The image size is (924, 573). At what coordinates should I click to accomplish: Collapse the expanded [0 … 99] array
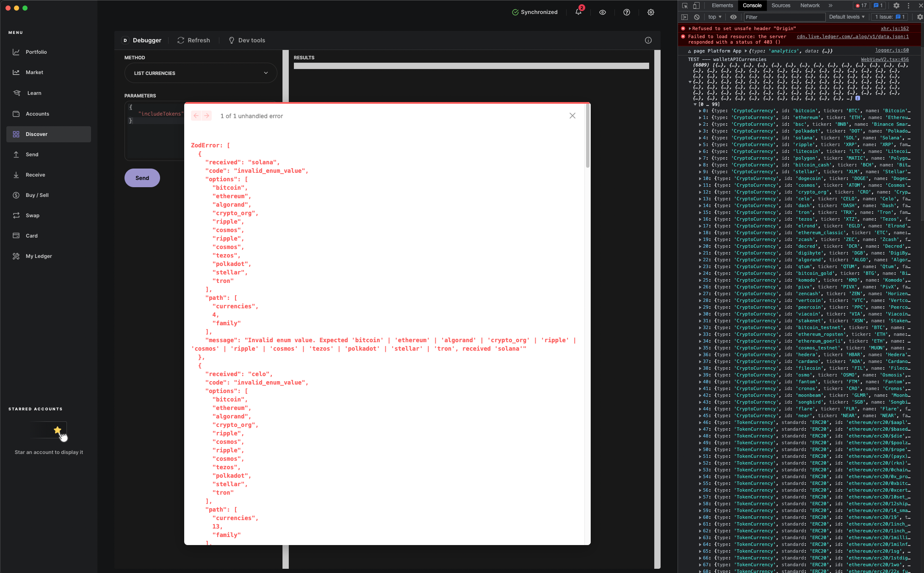tap(695, 104)
